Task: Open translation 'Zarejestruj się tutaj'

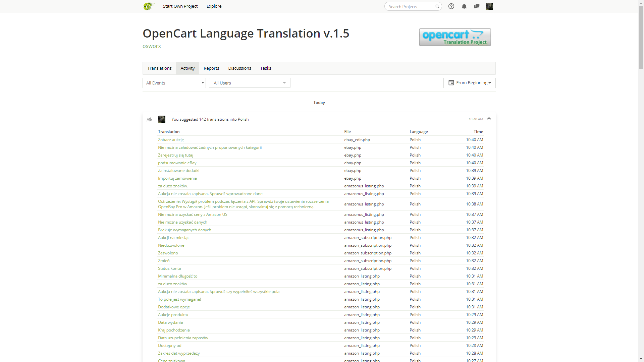Action: click(x=175, y=155)
